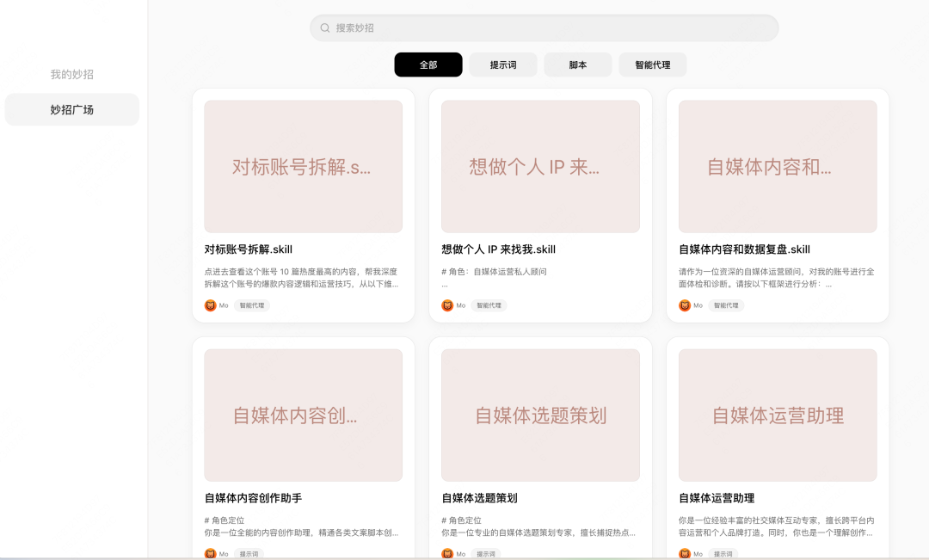Click description # 角色：自媒体运营私人顾问
The width and height of the screenshot is (929, 560).
(x=494, y=272)
